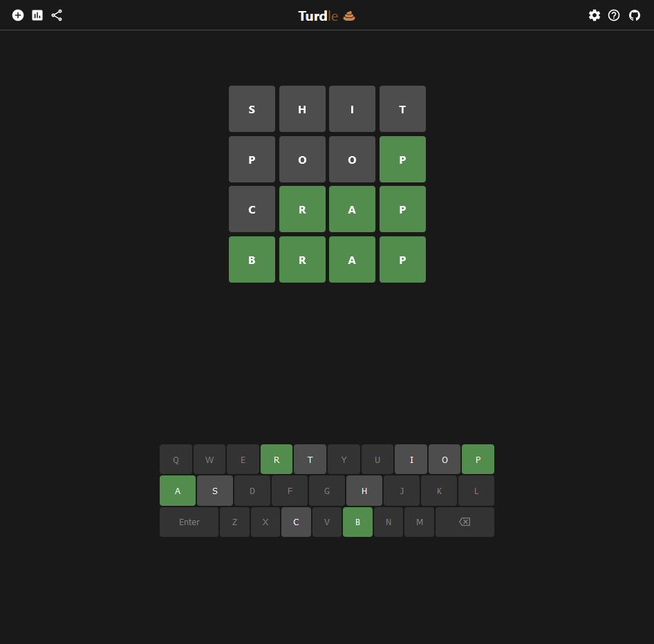The image size is (654, 644).
Task: Tap the T key
Action: click(x=310, y=460)
